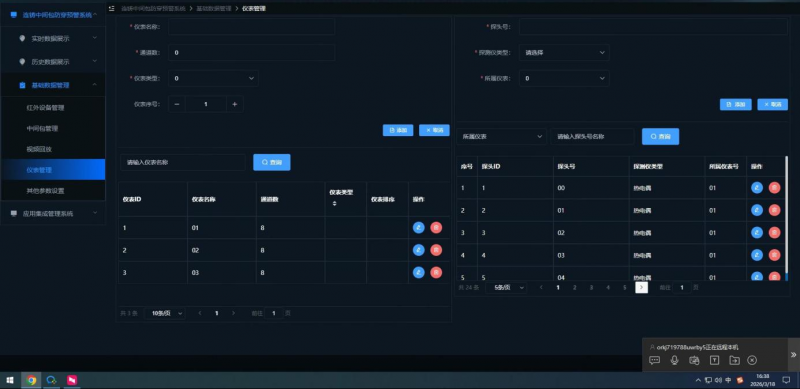800x389 pixels.
Task: Collapse the top system menu in sidebar
Action: (53, 15)
